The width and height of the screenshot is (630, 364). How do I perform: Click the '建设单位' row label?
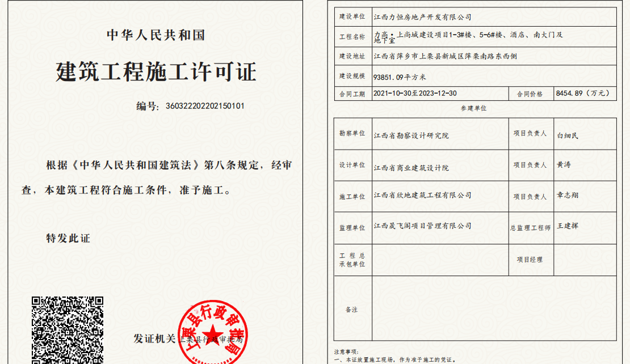[x=352, y=16]
